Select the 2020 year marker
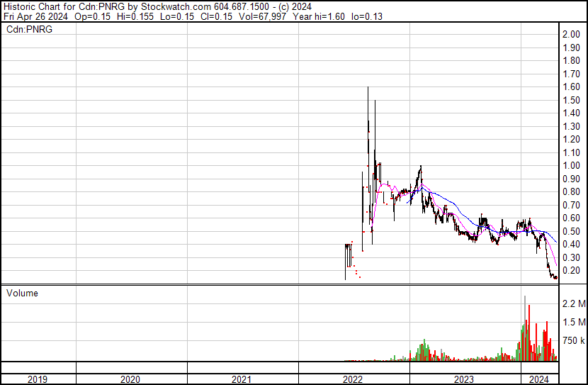Screen dimensions: 588x385 (x=131, y=379)
